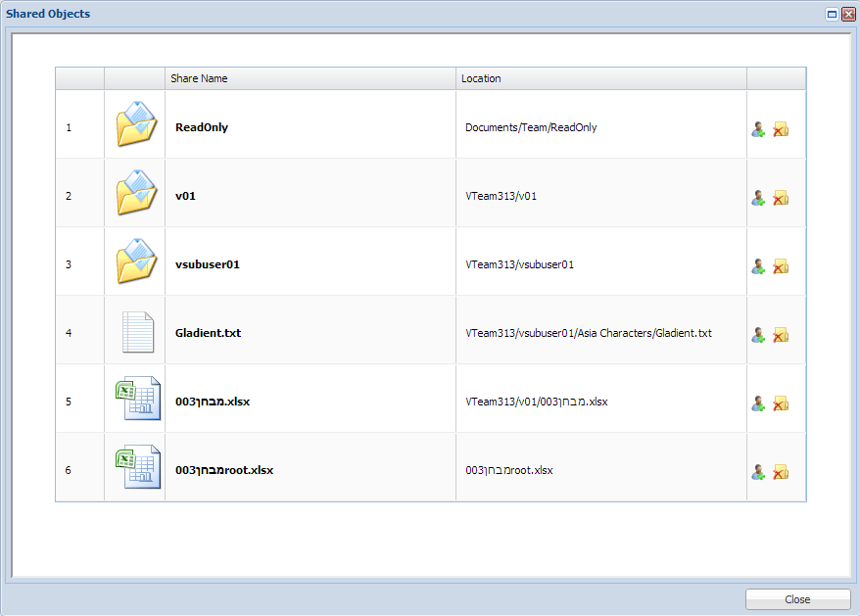Viewport: 860px width, 616px height.
Task: Click add-user icon for ReadOnly share
Action: click(x=758, y=129)
